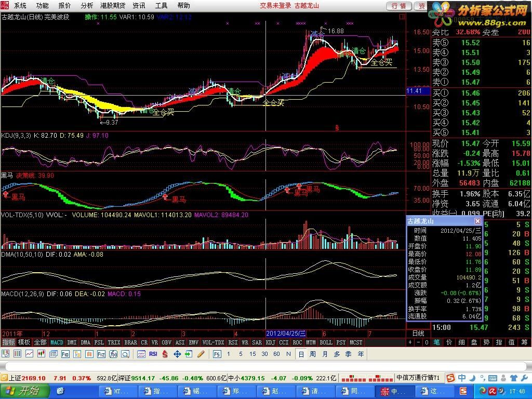Switch indicator to MCST tab
Screen dimensions: 532x399
tap(356, 342)
